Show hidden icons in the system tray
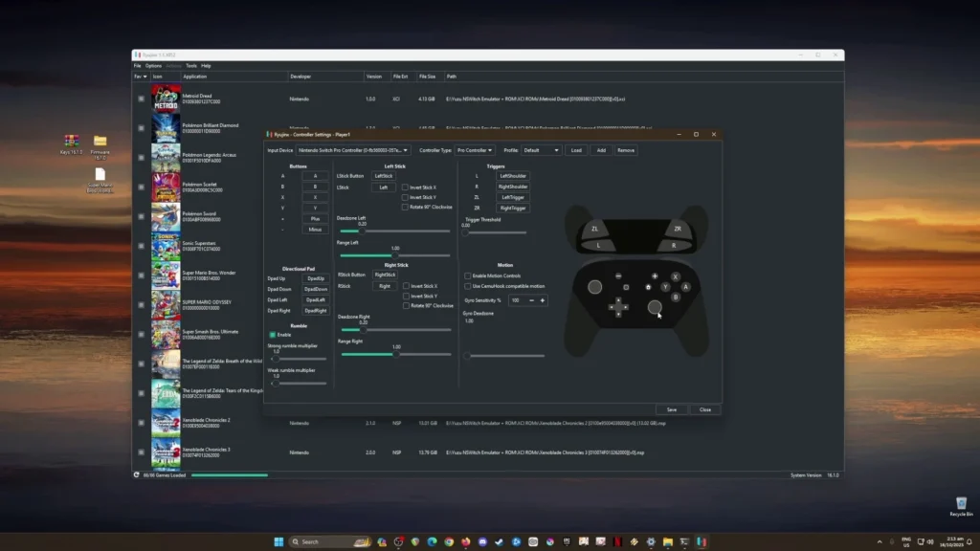Image resolution: width=980 pixels, height=551 pixels. coord(880,541)
